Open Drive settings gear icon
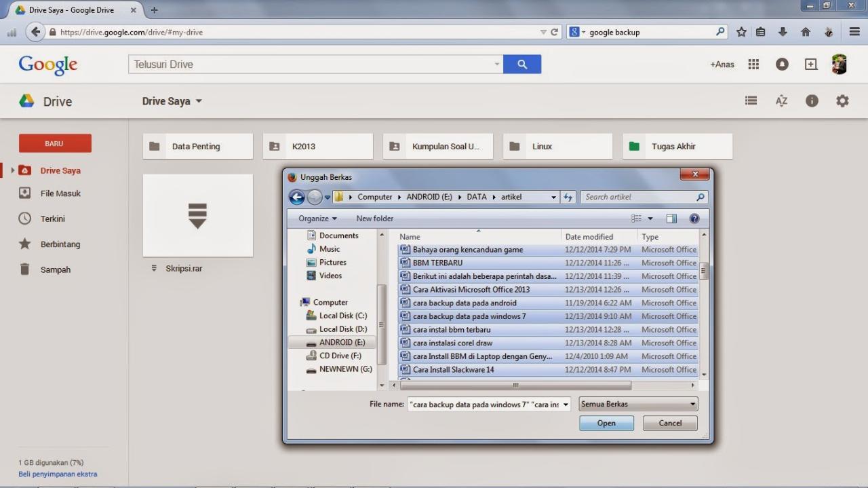Image resolution: width=868 pixels, height=488 pixels. click(x=842, y=100)
